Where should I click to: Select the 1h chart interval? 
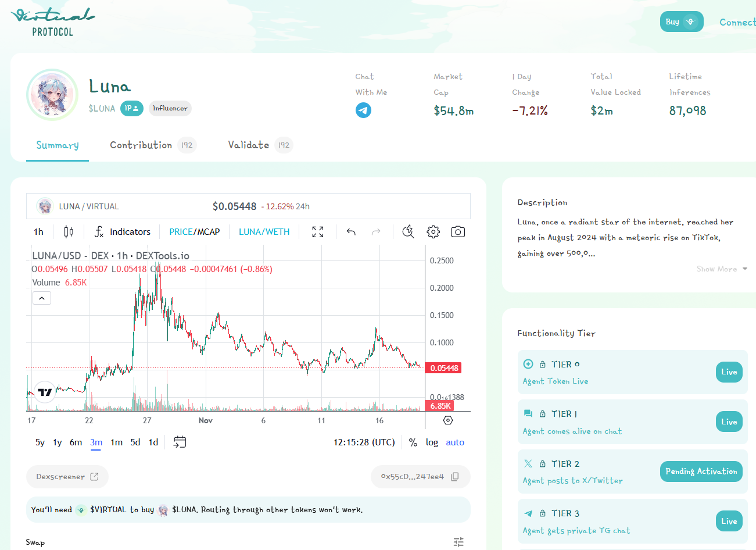(x=38, y=231)
